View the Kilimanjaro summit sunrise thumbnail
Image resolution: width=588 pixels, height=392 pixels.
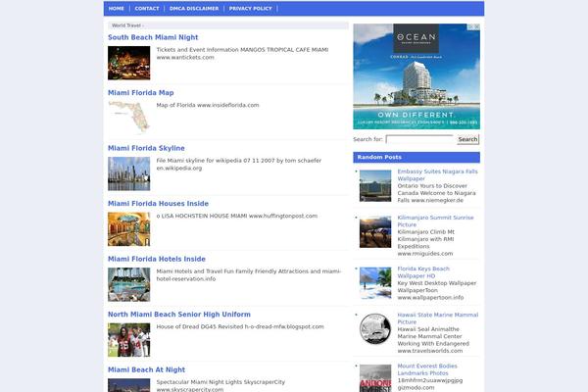point(375,232)
